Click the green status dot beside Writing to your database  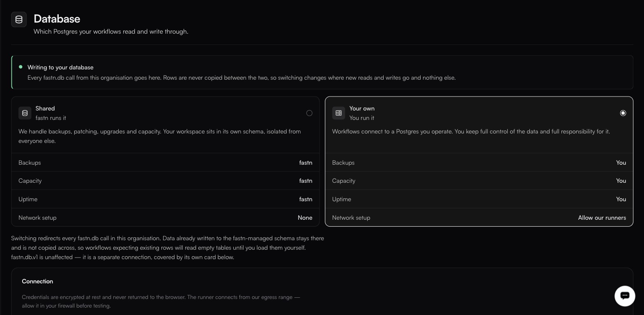(x=21, y=67)
